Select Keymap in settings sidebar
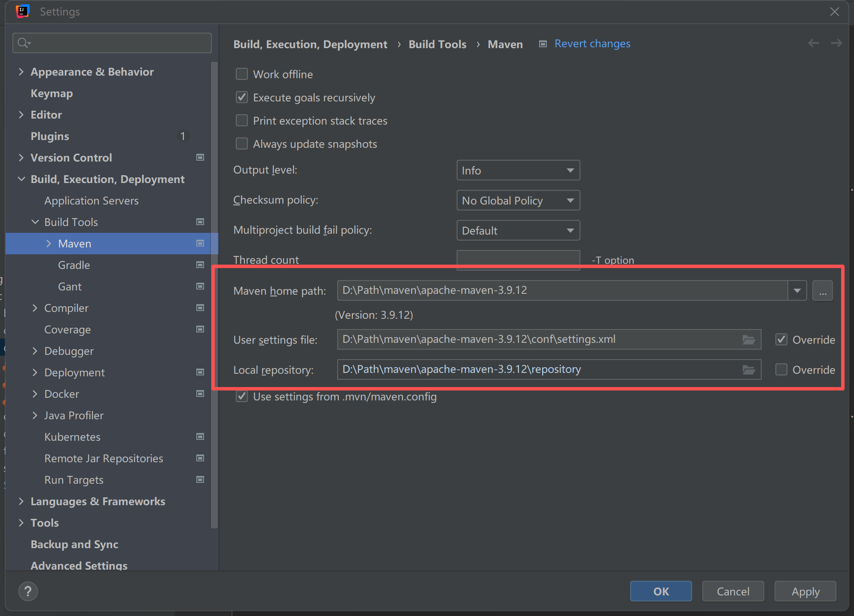 point(52,93)
